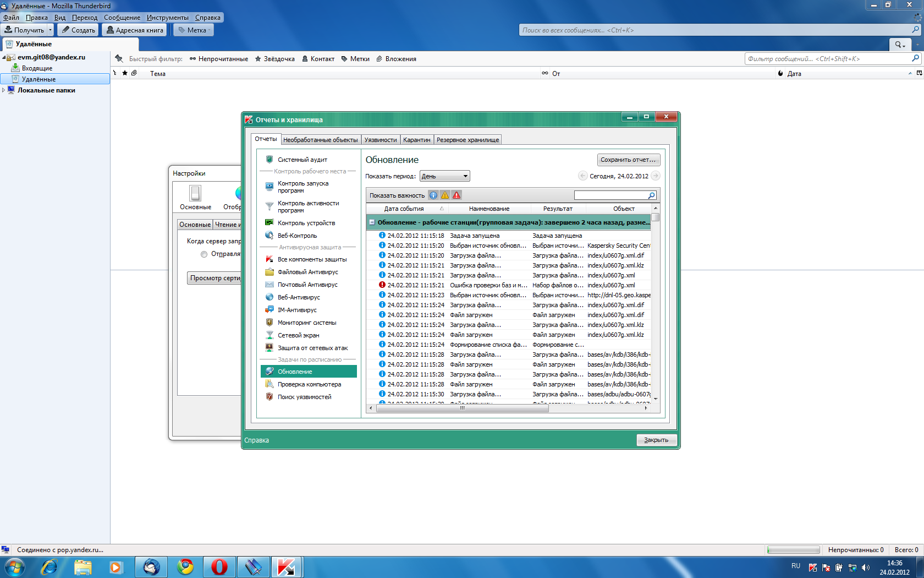The height and width of the screenshot is (578, 924).
Task: Open the Сетевой экран report
Action: pos(298,335)
